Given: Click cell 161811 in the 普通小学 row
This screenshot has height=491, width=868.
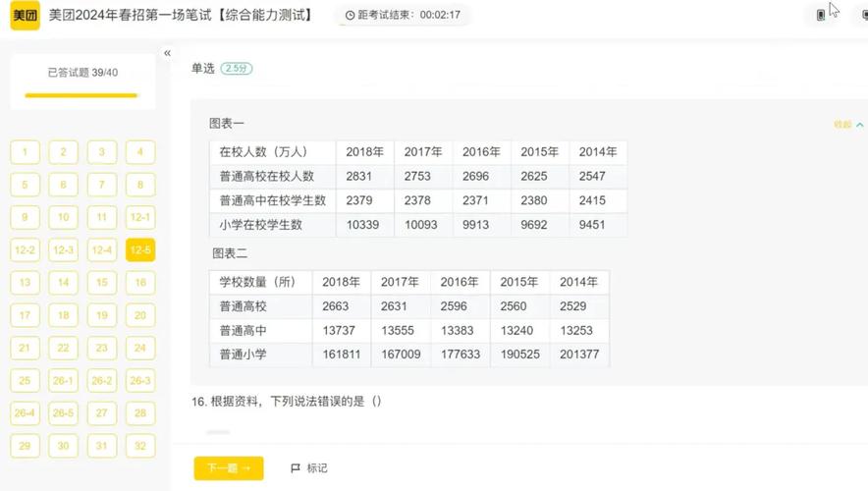Looking at the screenshot, I should pyautogui.click(x=341, y=355).
